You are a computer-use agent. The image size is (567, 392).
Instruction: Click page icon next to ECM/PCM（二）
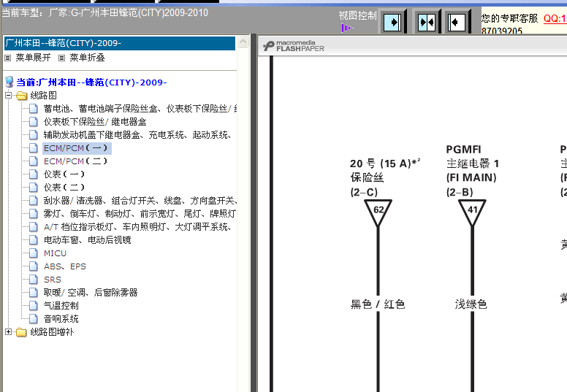coord(34,161)
